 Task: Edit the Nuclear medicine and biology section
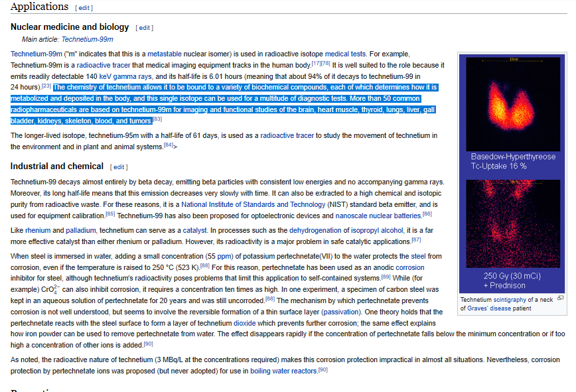(x=145, y=28)
